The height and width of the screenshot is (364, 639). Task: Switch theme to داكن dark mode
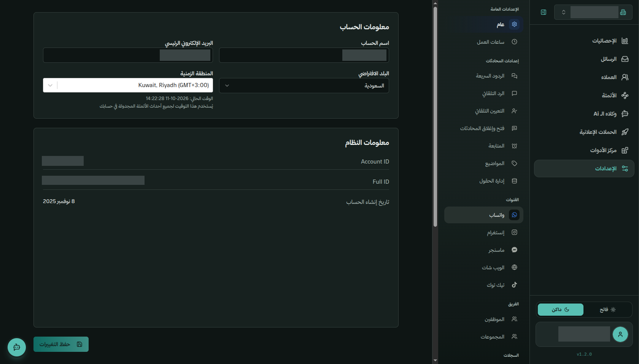[561, 310]
